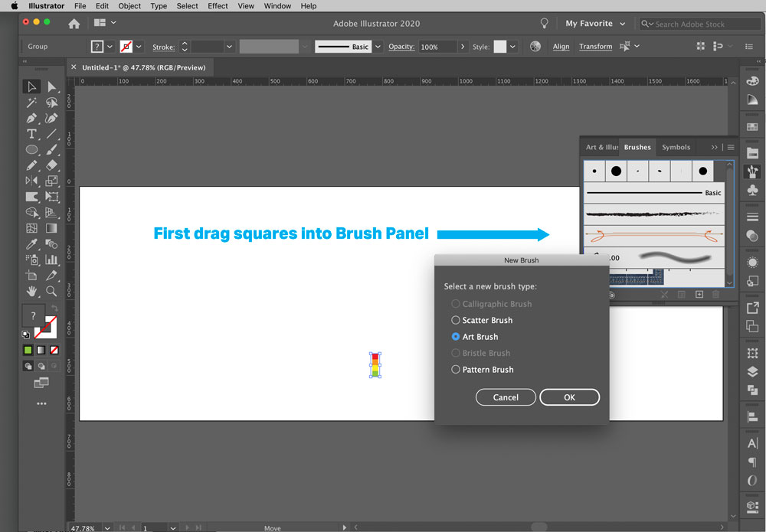Open the Stroke weight dropdown
Image resolution: width=766 pixels, height=532 pixels.
click(228, 47)
